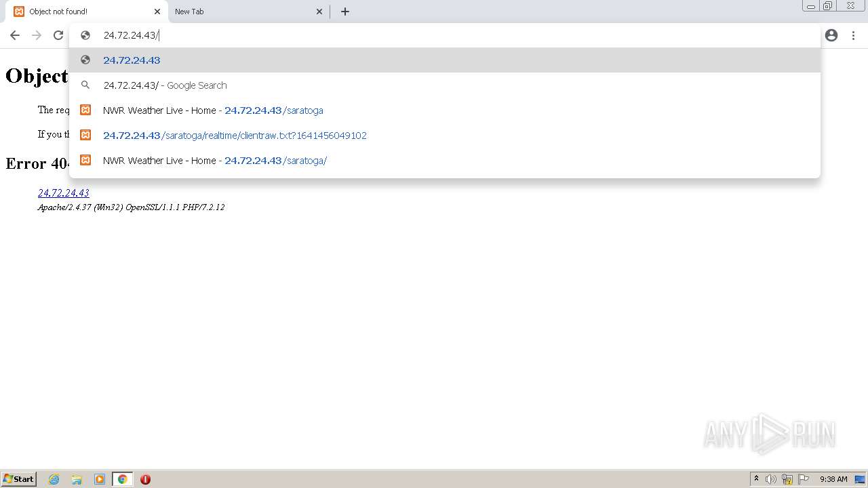Reload the current page

[58, 35]
